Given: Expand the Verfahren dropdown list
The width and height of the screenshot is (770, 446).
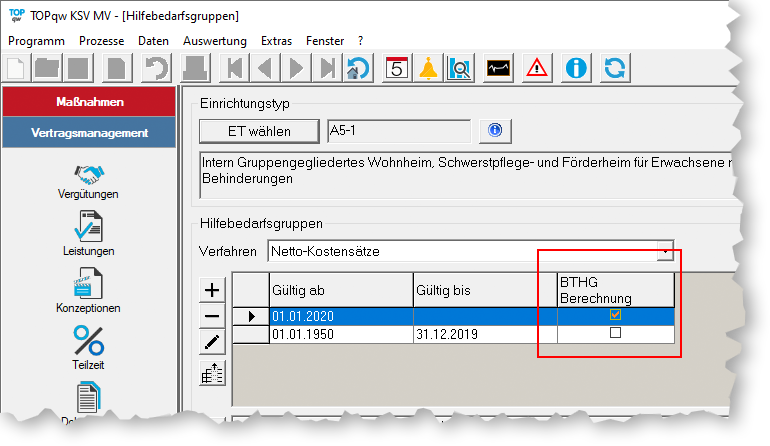Looking at the screenshot, I should [x=664, y=251].
